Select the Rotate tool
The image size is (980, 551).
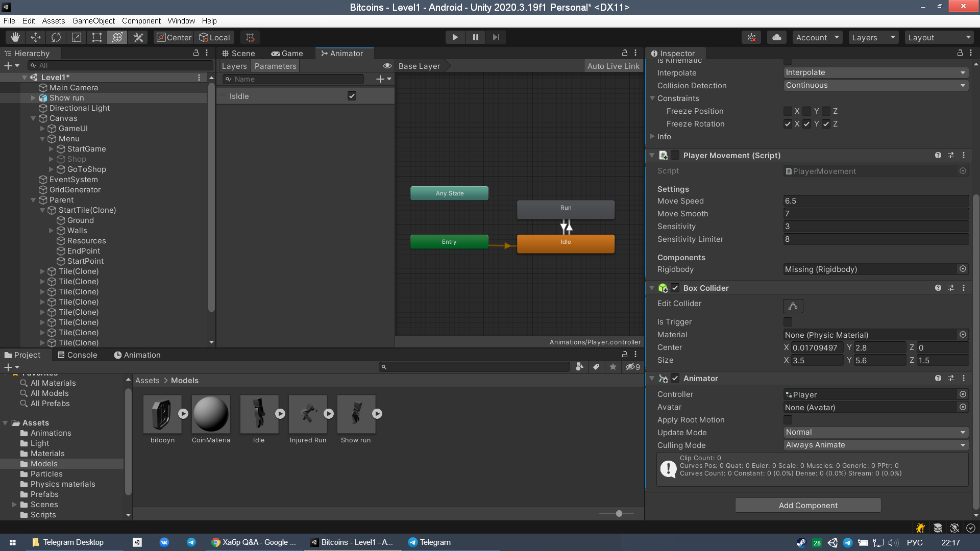[56, 37]
